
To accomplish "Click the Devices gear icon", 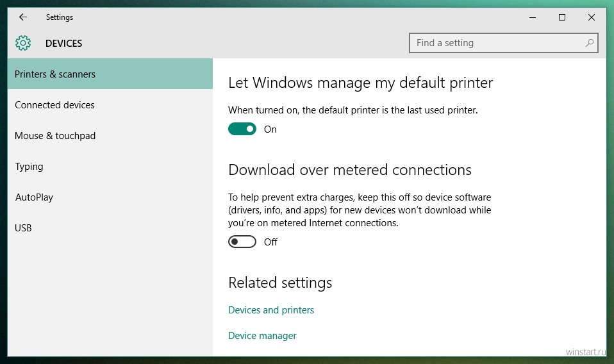I will pyautogui.click(x=23, y=43).
